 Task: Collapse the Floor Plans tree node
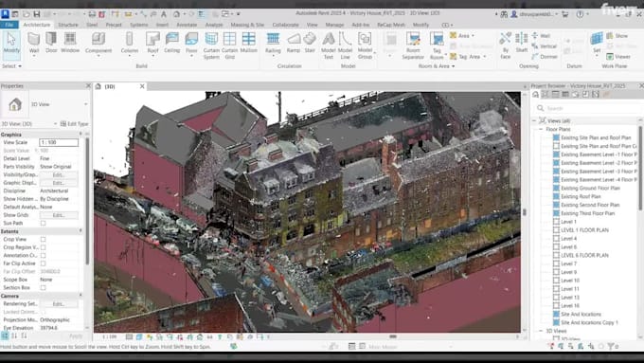click(541, 129)
